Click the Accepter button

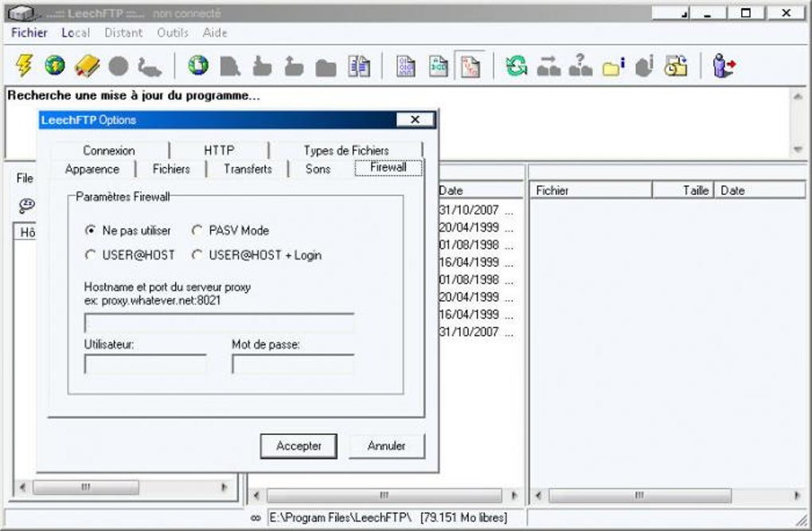[299, 446]
